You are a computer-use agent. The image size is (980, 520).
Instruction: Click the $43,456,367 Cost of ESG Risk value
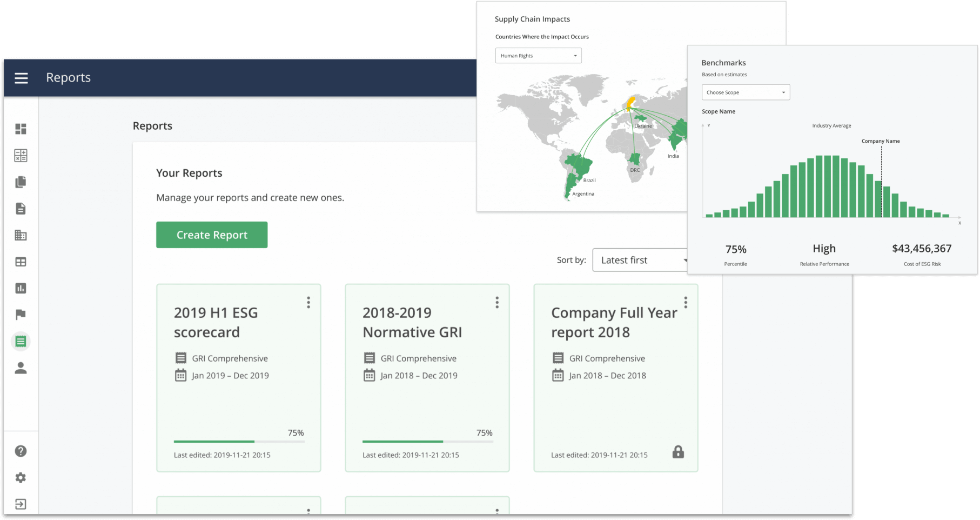(x=922, y=249)
